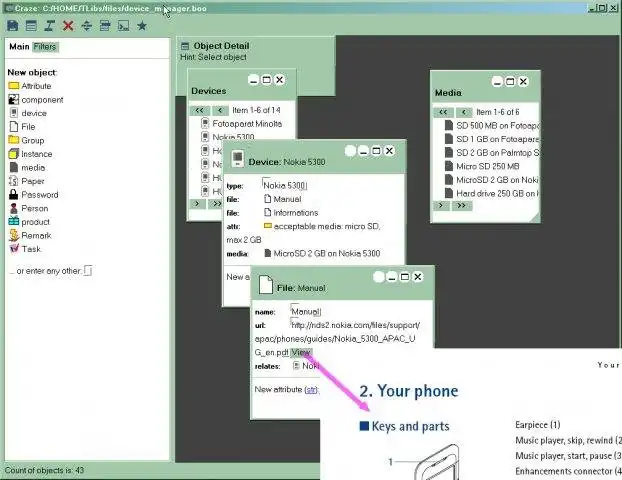This screenshot has height=480, width=622.
Task: Open the console prompt toolbar icon
Action: point(123,26)
